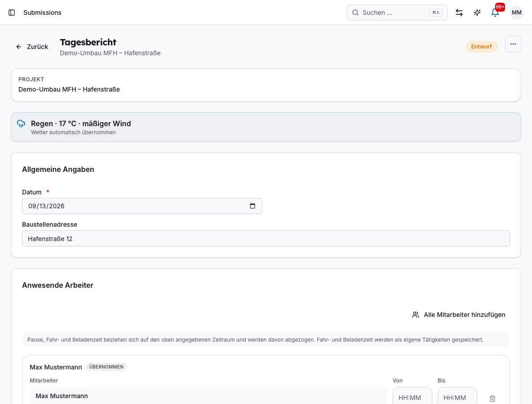Viewport: 532px width, 404px height.
Task: Click the Tagesbericht page heading
Action: pyautogui.click(x=88, y=42)
